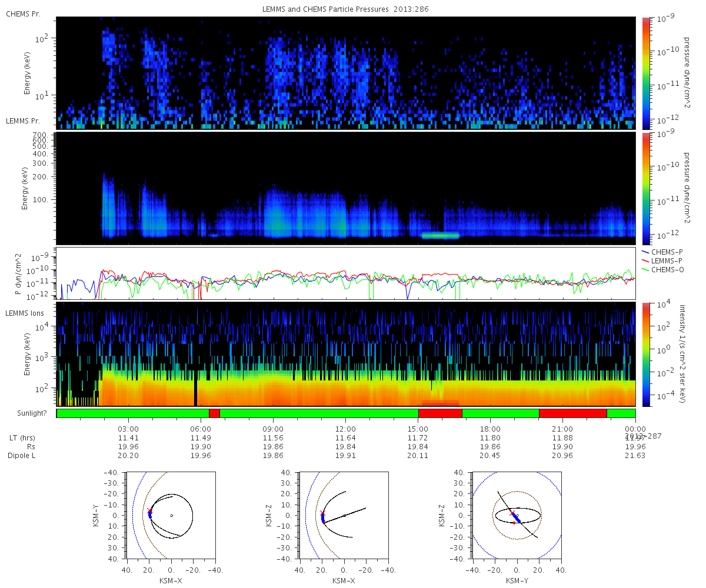Click the 00:00 time tick label
This screenshot has width=706, height=588.
click(x=635, y=429)
